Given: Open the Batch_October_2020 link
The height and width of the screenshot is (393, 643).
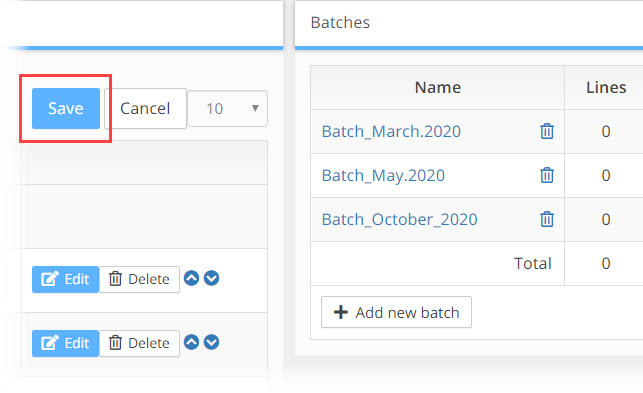Looking at the screenshot, I should click(399, 219).
